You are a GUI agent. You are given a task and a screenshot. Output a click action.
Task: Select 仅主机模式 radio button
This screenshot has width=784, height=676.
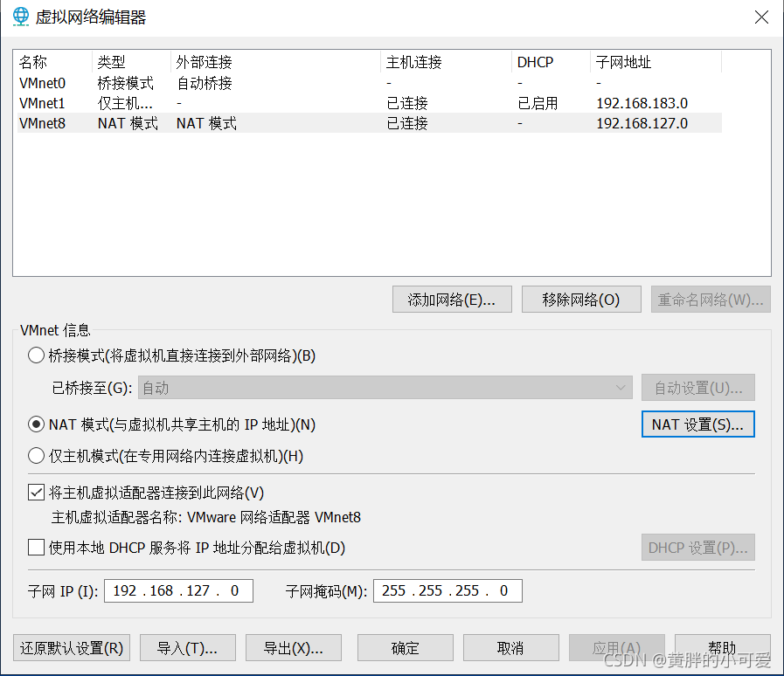(36, 455)
